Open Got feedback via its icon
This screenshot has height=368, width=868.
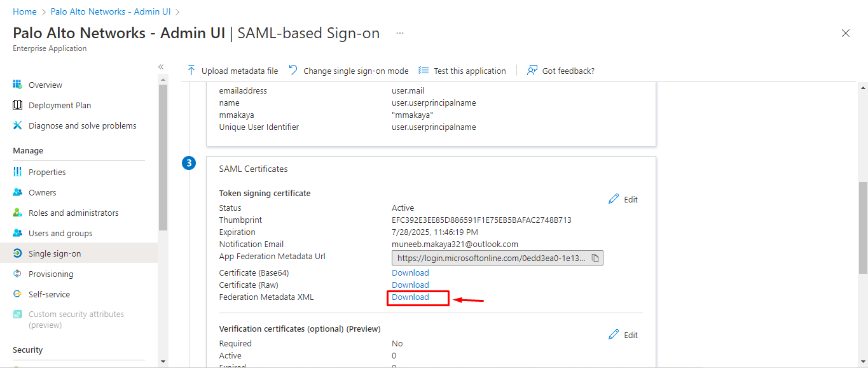(x=532, y=70)
